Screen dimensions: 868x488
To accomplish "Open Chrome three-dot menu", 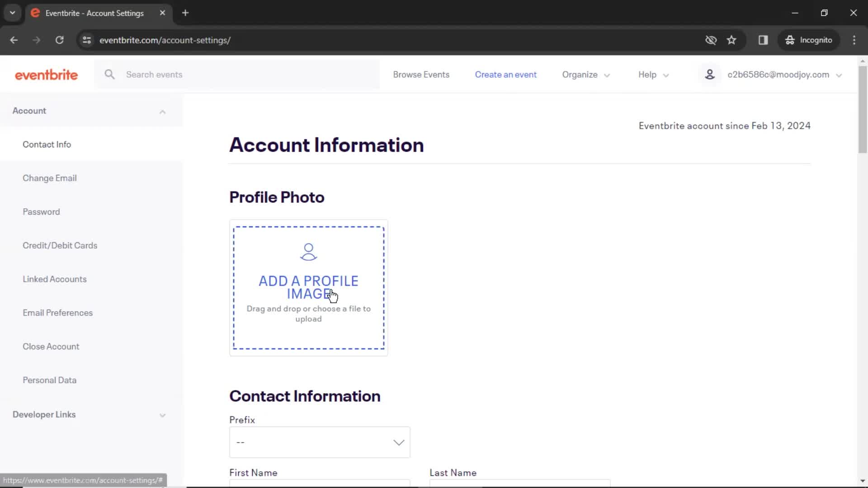I will [x=854, y=40].
